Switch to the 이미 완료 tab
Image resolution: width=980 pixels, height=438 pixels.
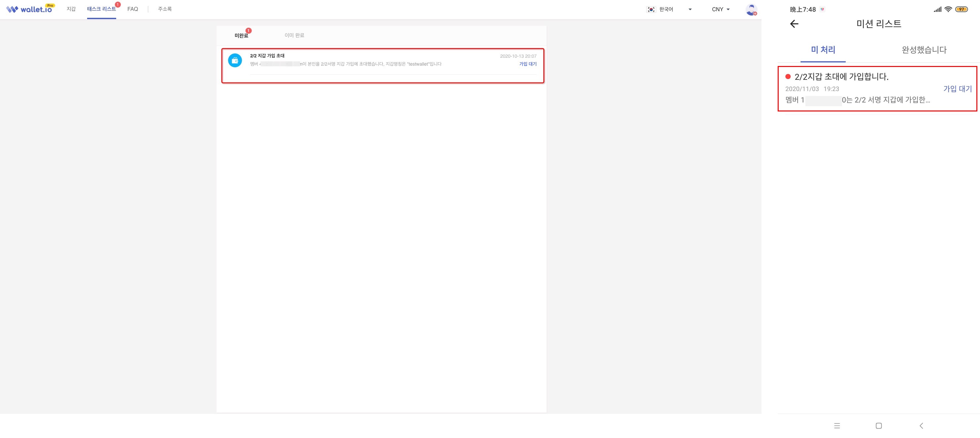[294, 35]
